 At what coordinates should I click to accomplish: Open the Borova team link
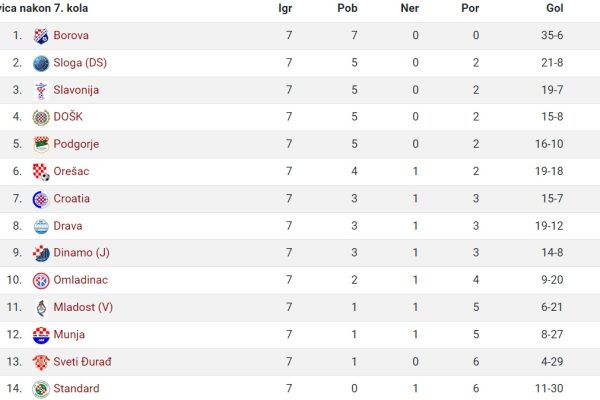(x=71, y=35)
